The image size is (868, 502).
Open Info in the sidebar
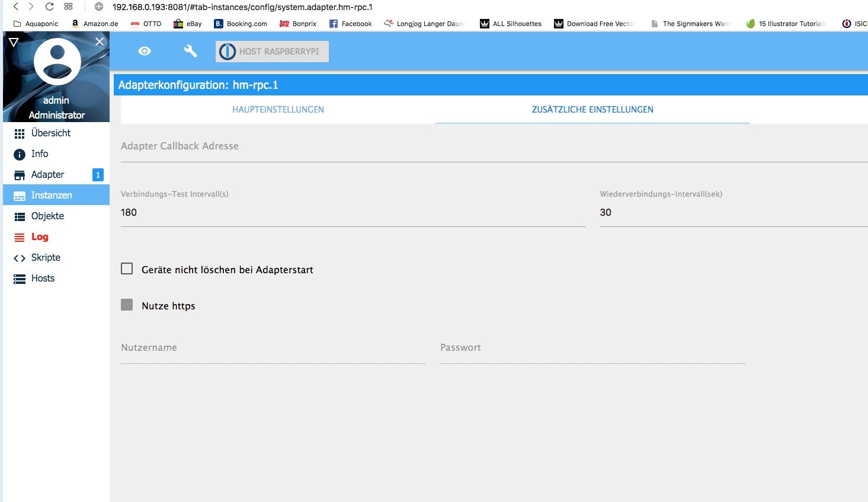[x=56, y=154]
